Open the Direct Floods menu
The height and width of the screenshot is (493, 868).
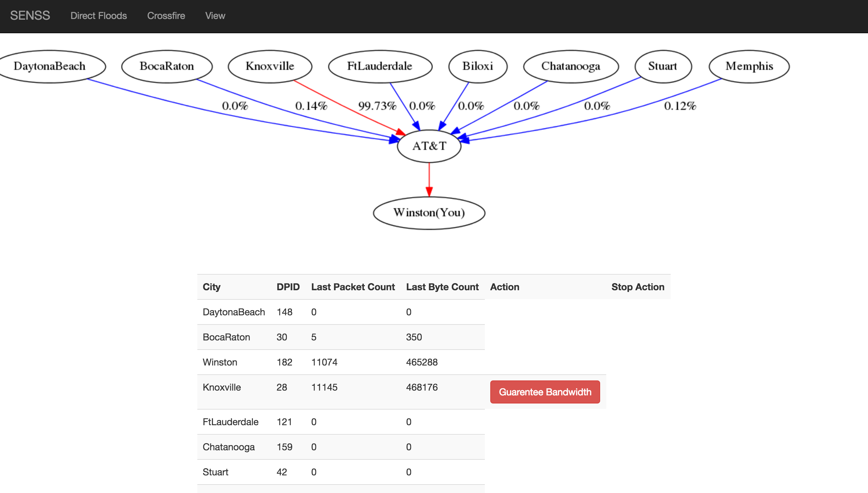(98, 16)
